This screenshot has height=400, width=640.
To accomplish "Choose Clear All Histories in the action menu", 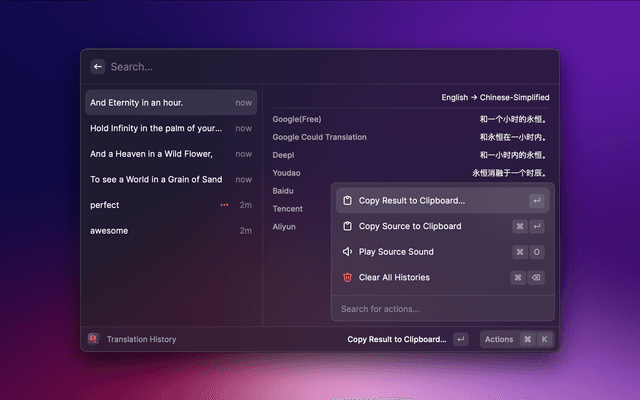I will pos(394,278).
